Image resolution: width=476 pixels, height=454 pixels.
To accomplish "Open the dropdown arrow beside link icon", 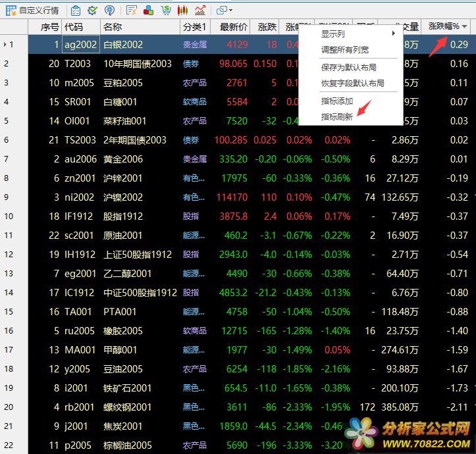I will 230,11.
